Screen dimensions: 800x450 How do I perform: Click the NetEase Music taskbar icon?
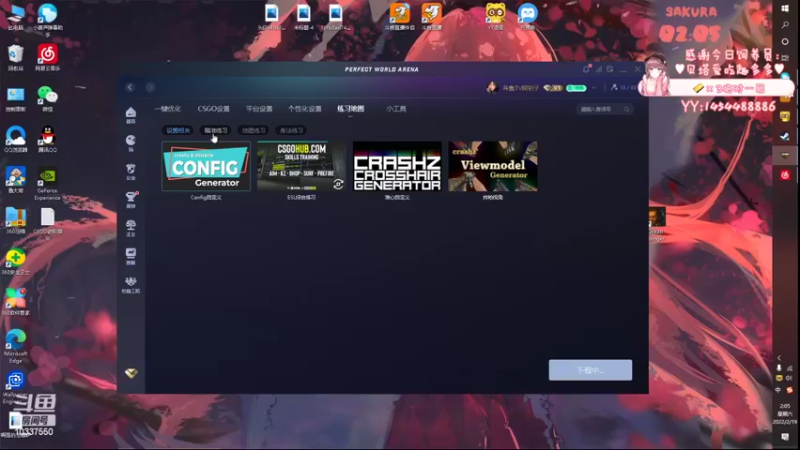pos(785,175)
